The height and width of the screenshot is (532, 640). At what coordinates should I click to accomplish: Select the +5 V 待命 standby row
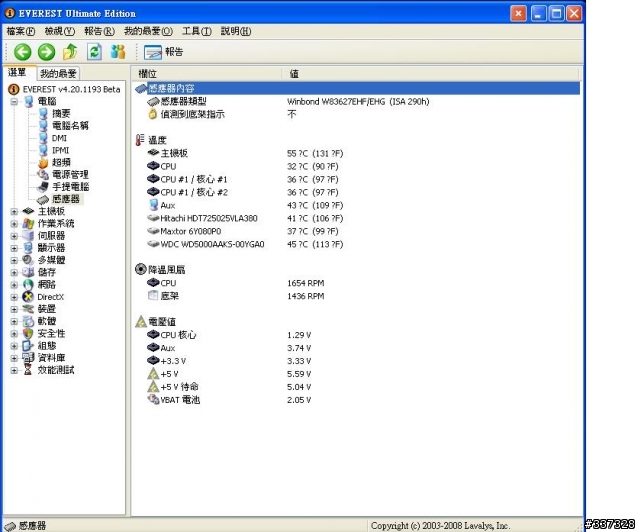[358, 387]
